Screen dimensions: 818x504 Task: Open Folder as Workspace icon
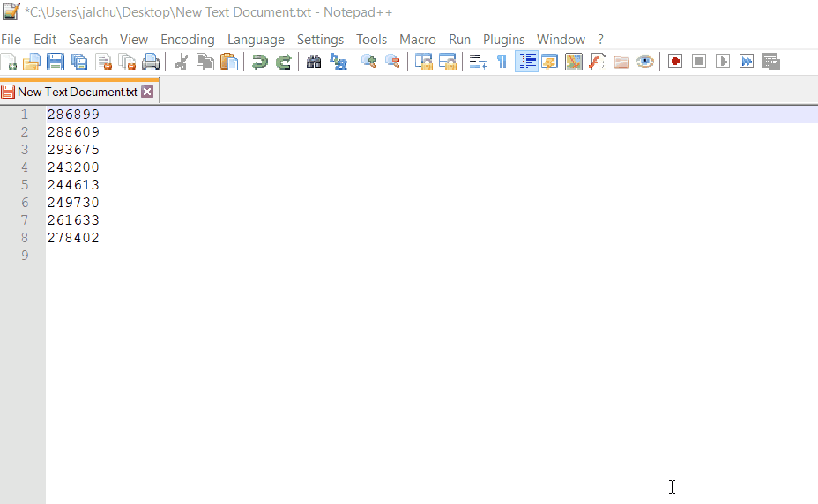point(621,62)
